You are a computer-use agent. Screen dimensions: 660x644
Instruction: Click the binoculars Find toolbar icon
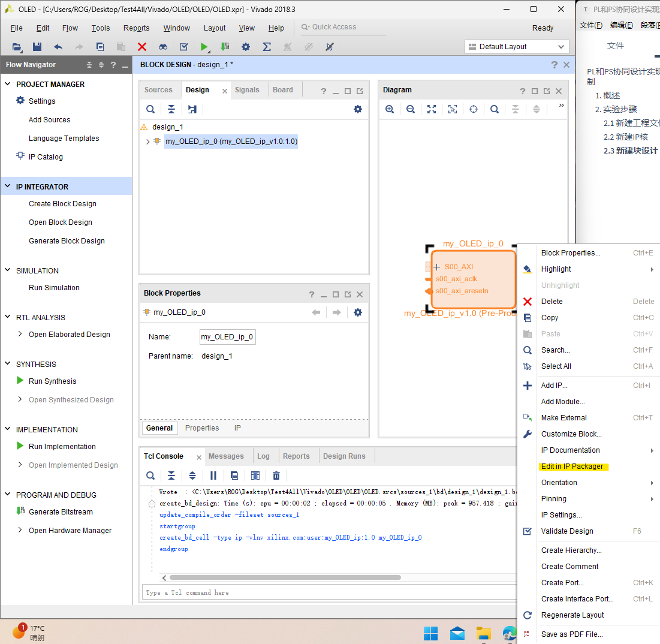(163, 47)
